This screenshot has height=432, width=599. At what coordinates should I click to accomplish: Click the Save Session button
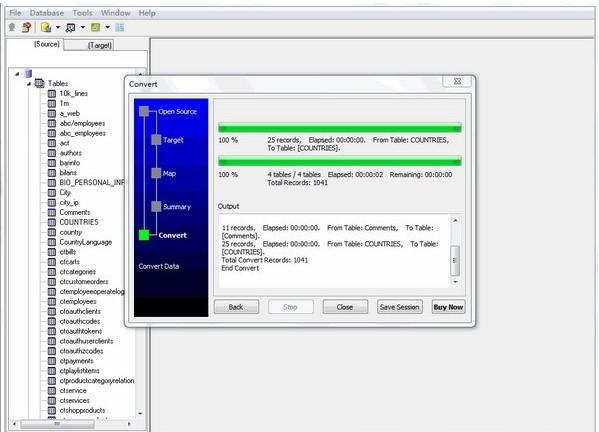[400, 307]
